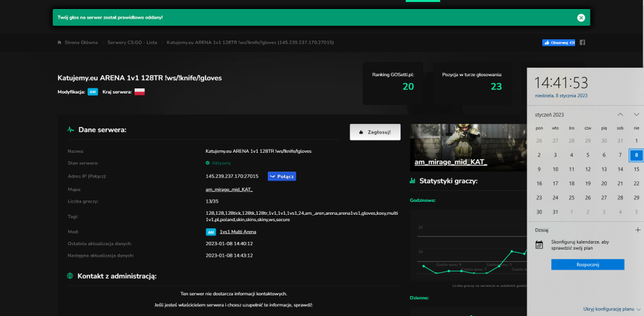Click the Polish flag next to Kraj serwera
Image resolution: width=644 pixels, height=316 pixels.
pos(140,92)
